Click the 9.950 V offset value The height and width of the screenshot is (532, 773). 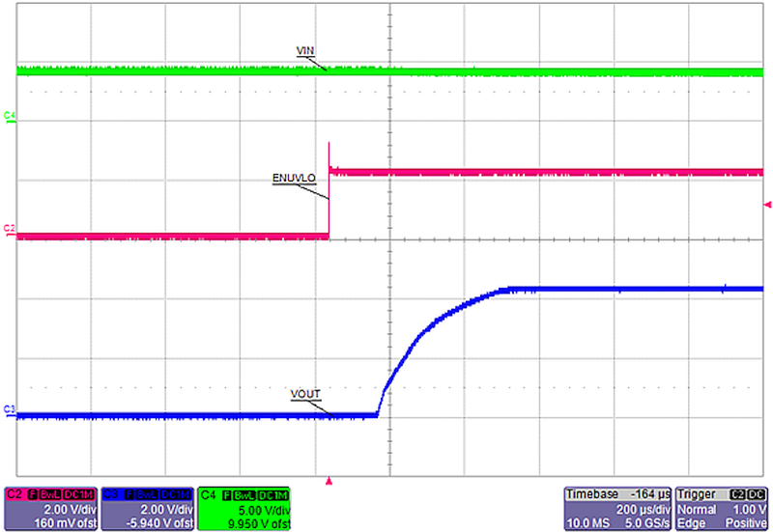tap(259, 523)
